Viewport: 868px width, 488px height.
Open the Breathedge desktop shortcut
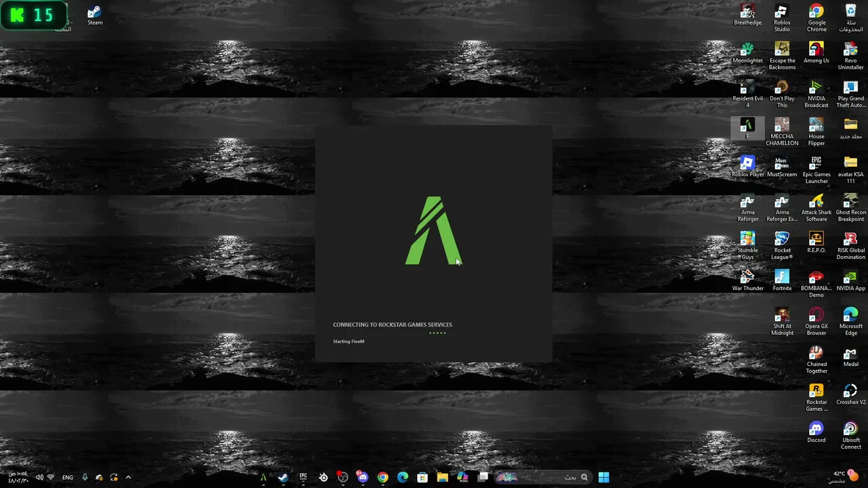coord(747,15)
